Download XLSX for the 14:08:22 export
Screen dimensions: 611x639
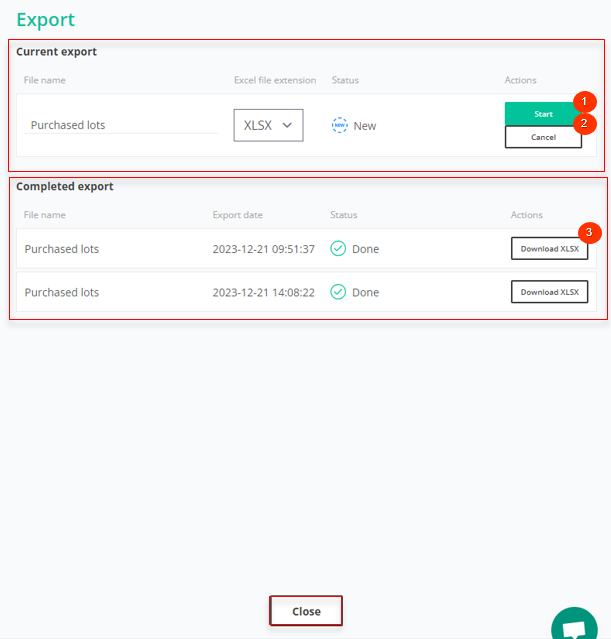pyautogui.click(x=549, y=292)
